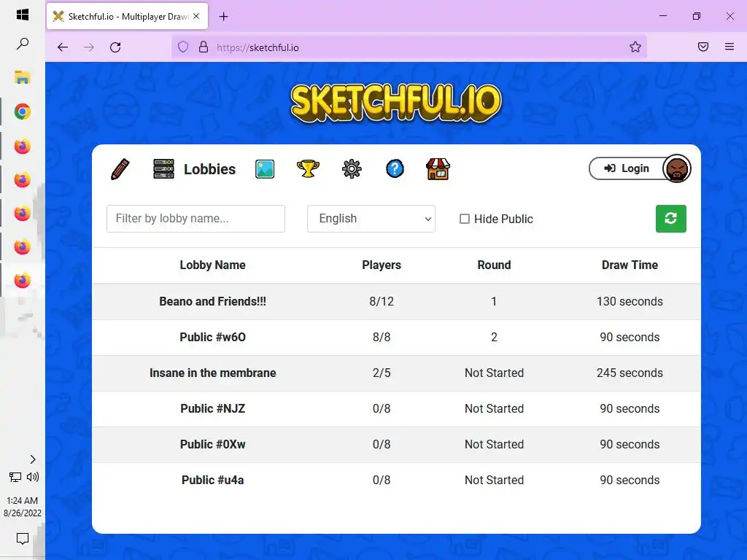Click the Lobby Name column header

coord(212,265)
